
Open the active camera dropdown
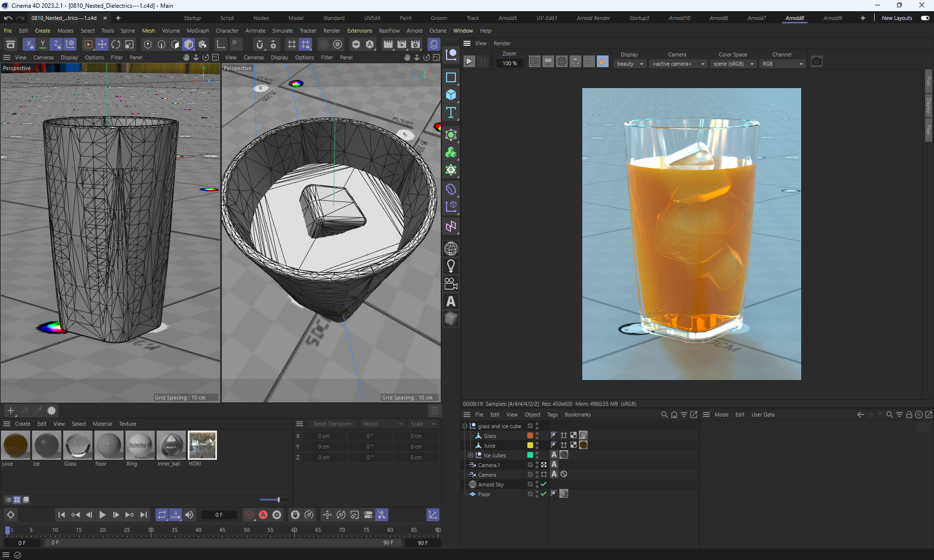pos(678,64)
